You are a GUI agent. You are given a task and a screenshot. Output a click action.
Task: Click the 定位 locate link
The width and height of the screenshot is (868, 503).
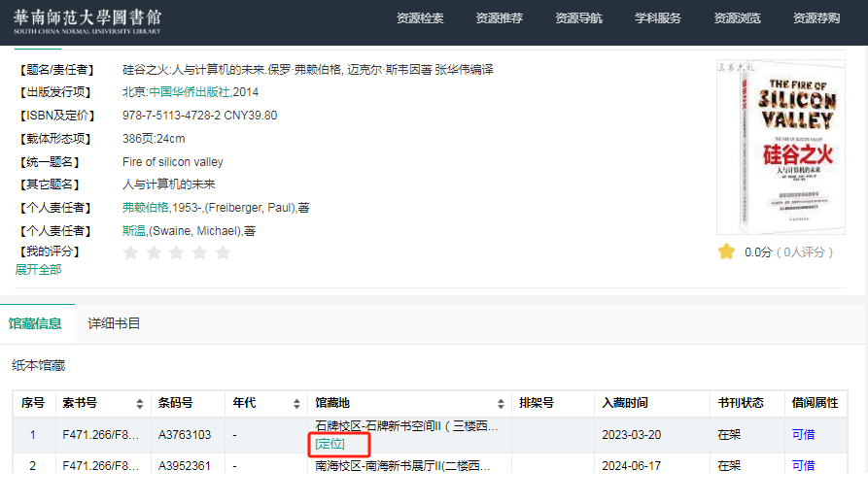click(x=330, y=444)
